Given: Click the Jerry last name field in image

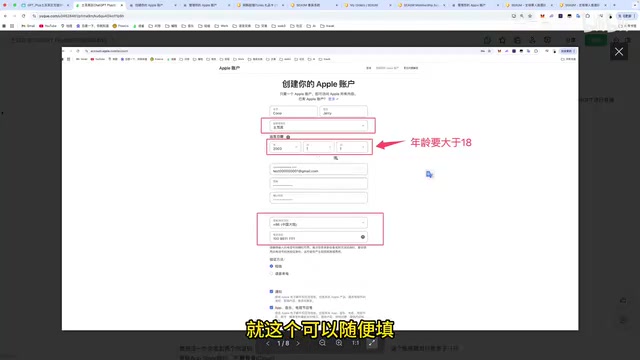Looking at the screenshot, I should coord(343,111).
